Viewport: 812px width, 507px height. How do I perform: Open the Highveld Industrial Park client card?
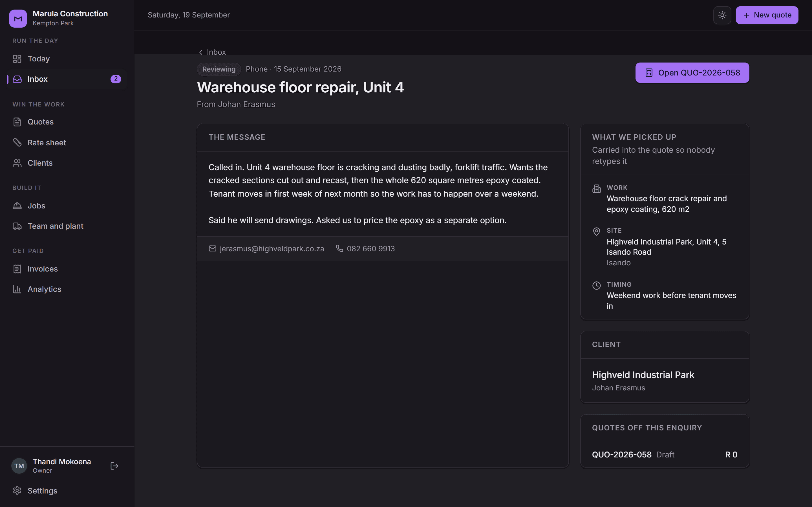point(664,381)
